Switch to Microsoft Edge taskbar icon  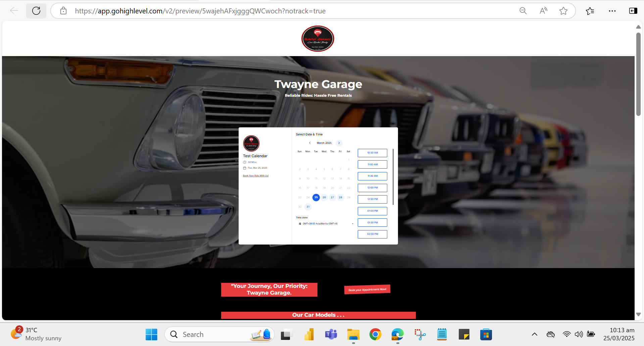point(397,334)
